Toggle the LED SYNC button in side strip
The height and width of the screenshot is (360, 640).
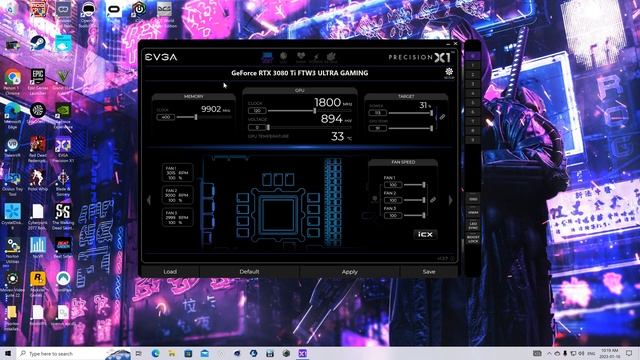(x=473, y=225)
